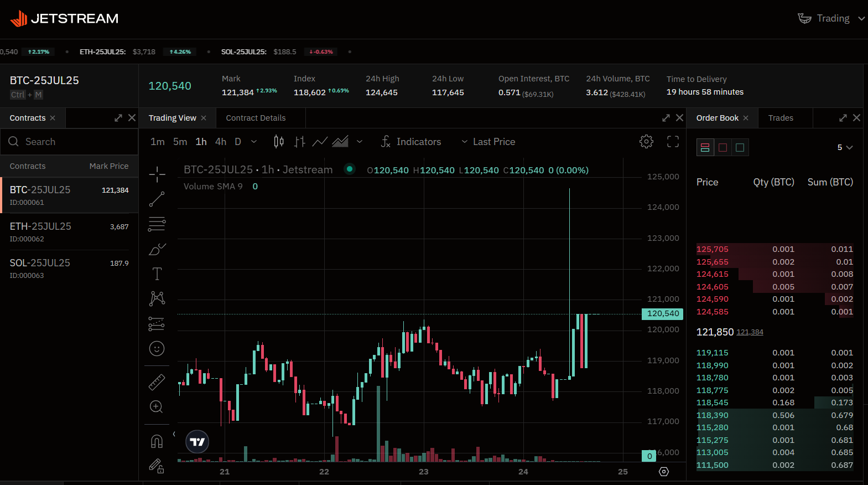Select 1h timeframe
Viewport: 868px width, 485px height.
tap(201, 142)
